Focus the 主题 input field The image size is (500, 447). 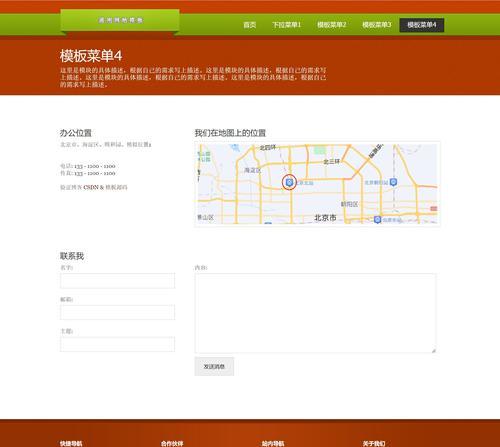pos(117,344)
